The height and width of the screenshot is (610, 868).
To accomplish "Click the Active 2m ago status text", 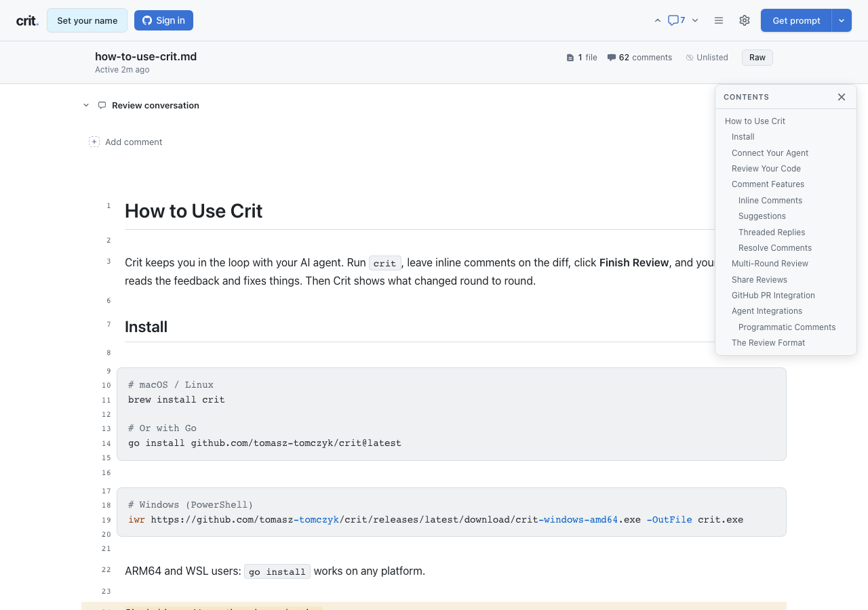I will 122,70.
